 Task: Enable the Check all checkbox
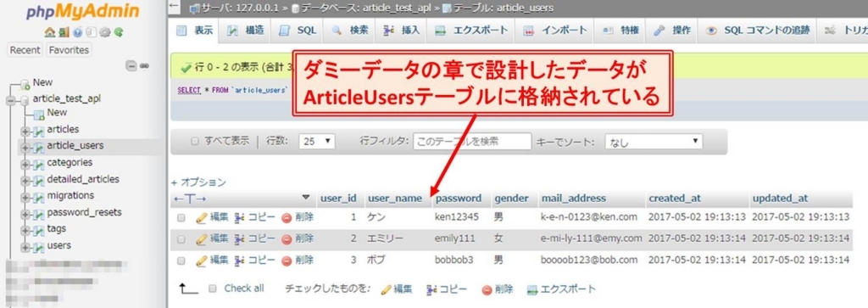[x=213, y=289]
